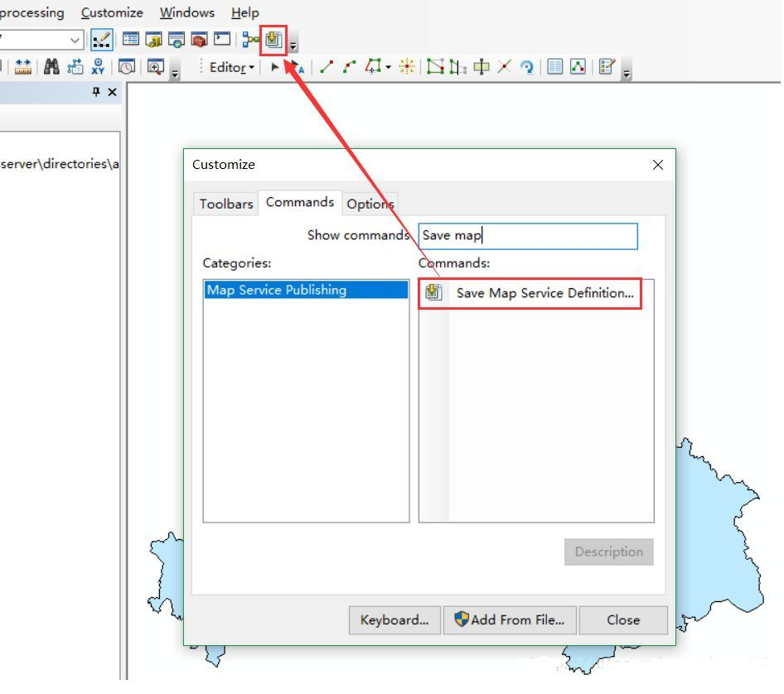Select the Go To XY tool

click(x=97, y=66)
